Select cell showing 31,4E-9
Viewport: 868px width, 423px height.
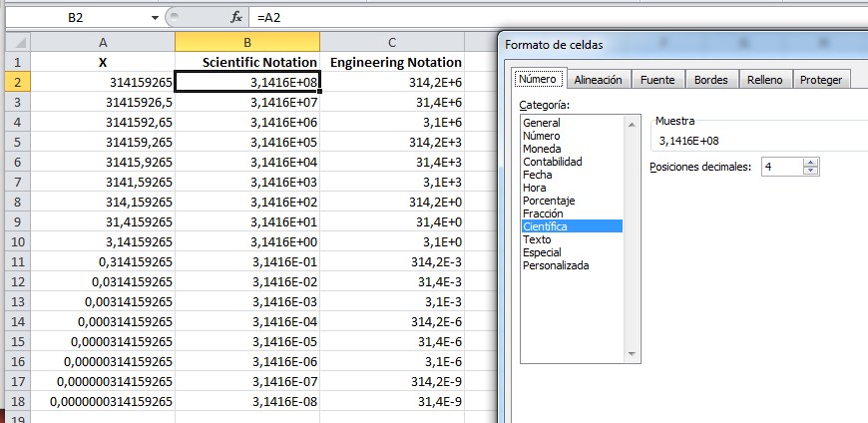pos(392,401)
